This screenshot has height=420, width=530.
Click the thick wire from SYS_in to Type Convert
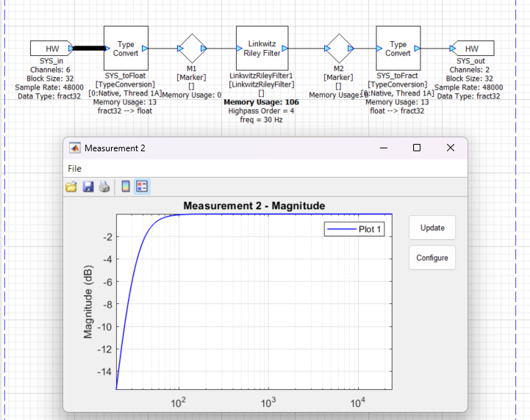pos(89,48)
